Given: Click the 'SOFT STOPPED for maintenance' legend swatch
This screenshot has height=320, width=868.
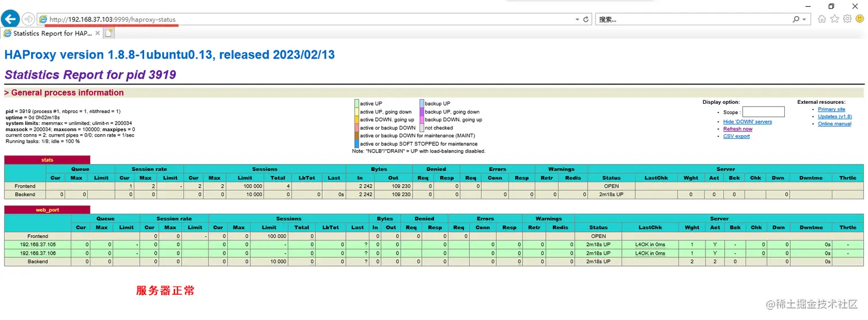Looking at the screenshot, I should [356, 144].
